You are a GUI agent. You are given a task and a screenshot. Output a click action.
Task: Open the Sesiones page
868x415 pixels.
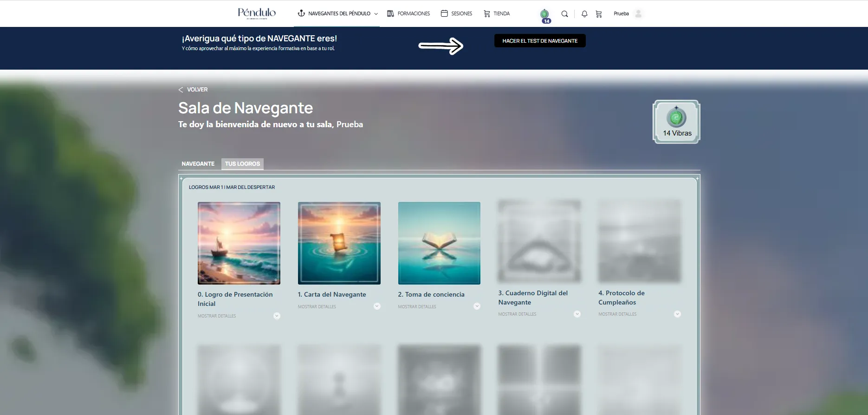(461, 13)
